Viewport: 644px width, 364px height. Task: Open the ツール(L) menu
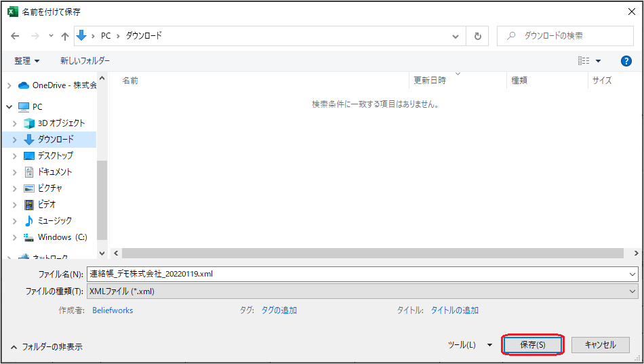(470, 345)
